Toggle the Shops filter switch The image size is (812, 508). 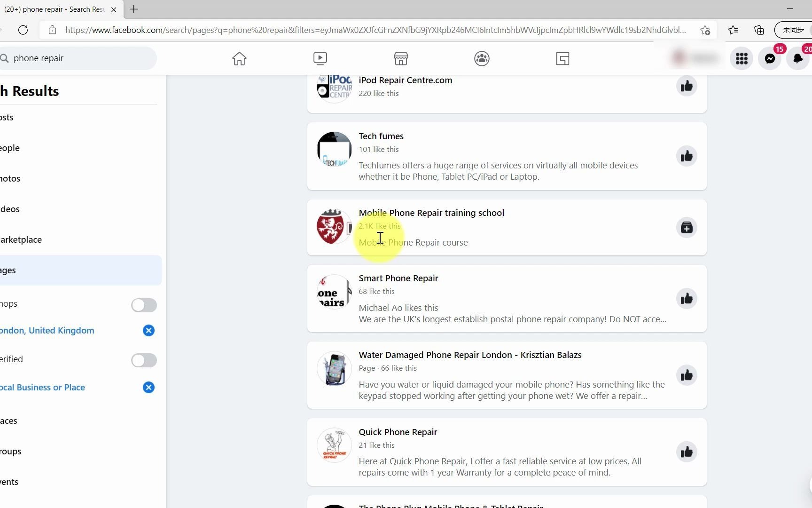(144, 305)
